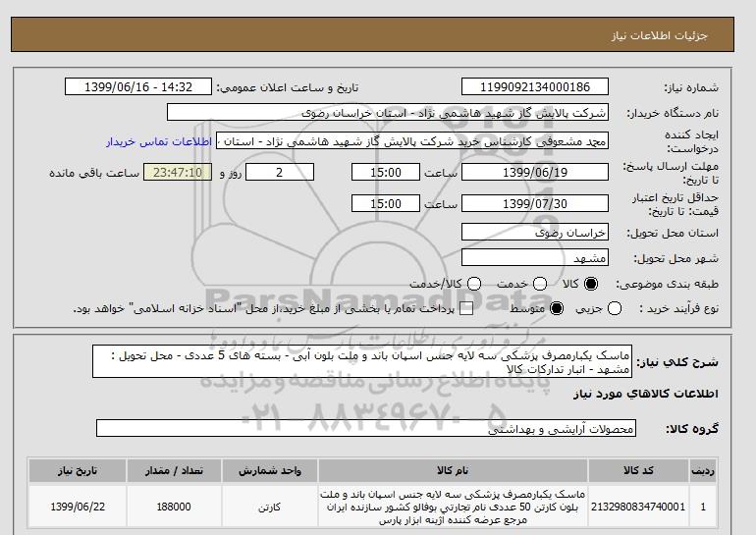Click the unit cell کارتن
756x535 pixels.
coord(270,507)
